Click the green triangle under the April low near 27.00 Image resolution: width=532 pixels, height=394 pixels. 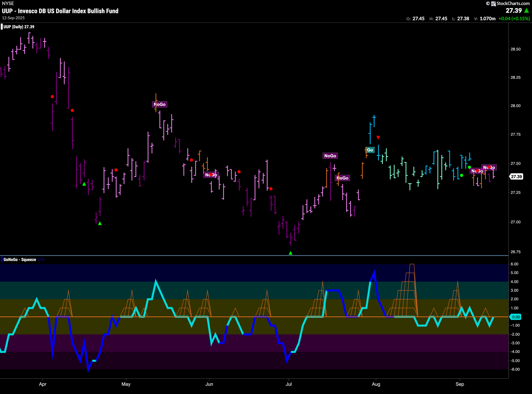coord(100,223)
